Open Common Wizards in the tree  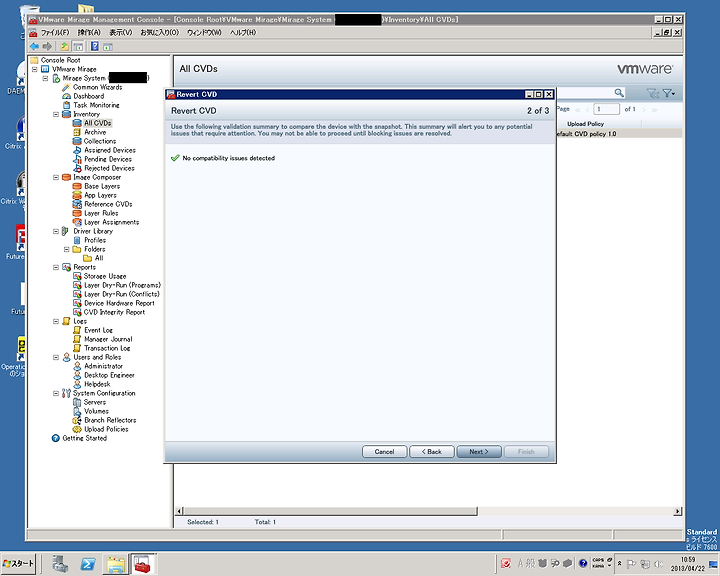point(97,87)
